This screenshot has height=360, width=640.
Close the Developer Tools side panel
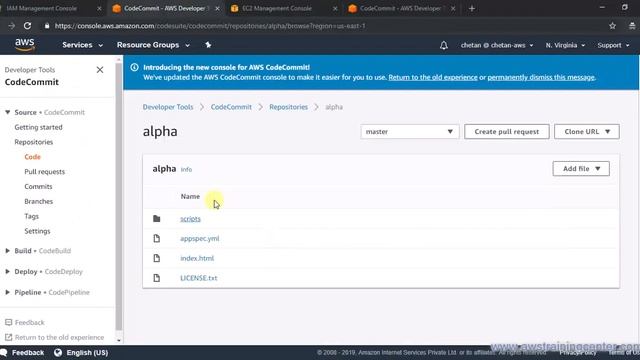100,70
